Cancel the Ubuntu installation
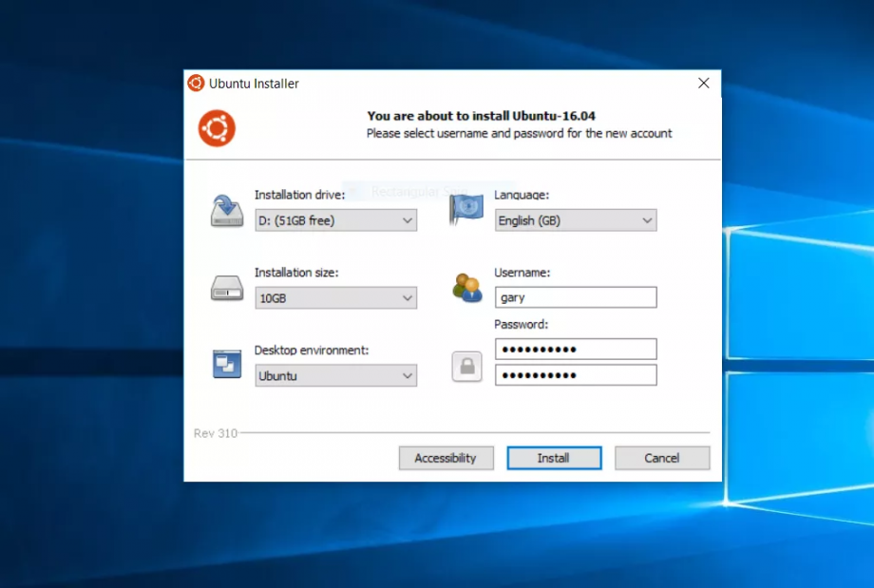Viewport: 874px width, 588px height. coord(662,458)
